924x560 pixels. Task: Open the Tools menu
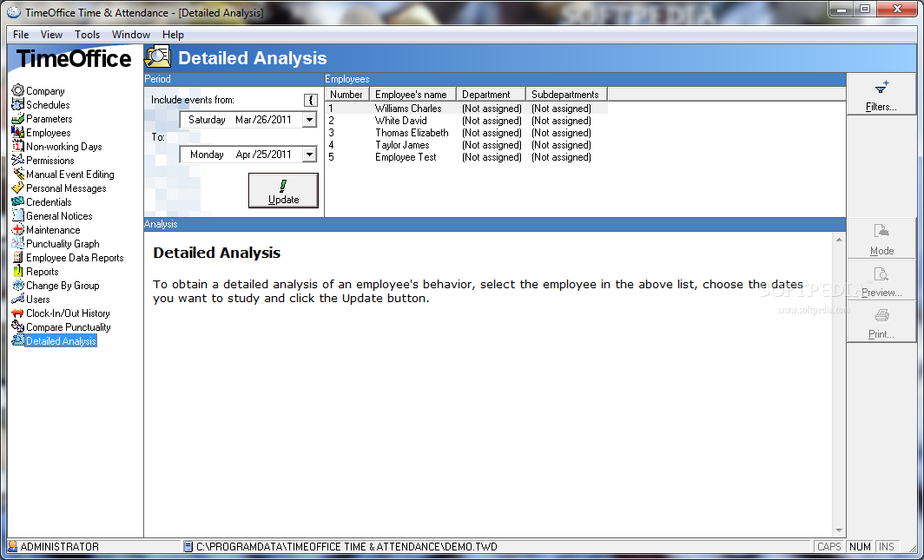[87, 35]
